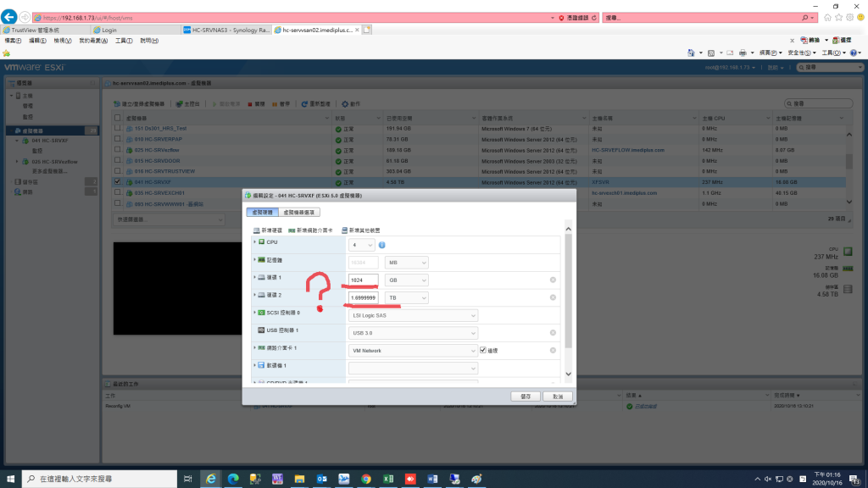The width and height of the screenshot is (868, 488).
Task: Click the create/register VM toolbar icon
Action: click(x=117, y=104)
